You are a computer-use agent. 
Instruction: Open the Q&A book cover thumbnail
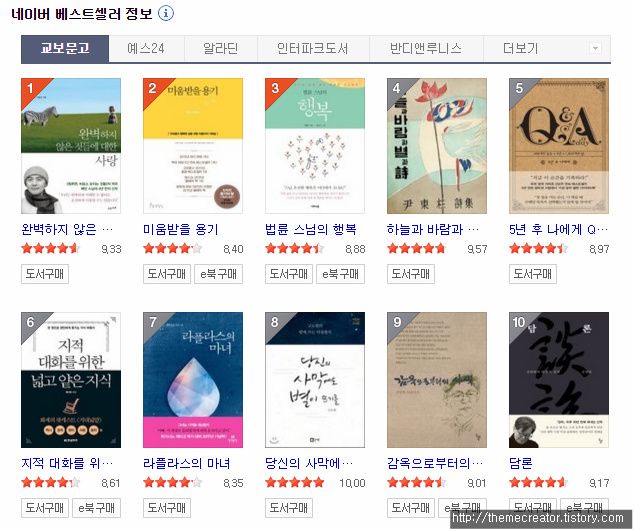[x=559, y=146]
